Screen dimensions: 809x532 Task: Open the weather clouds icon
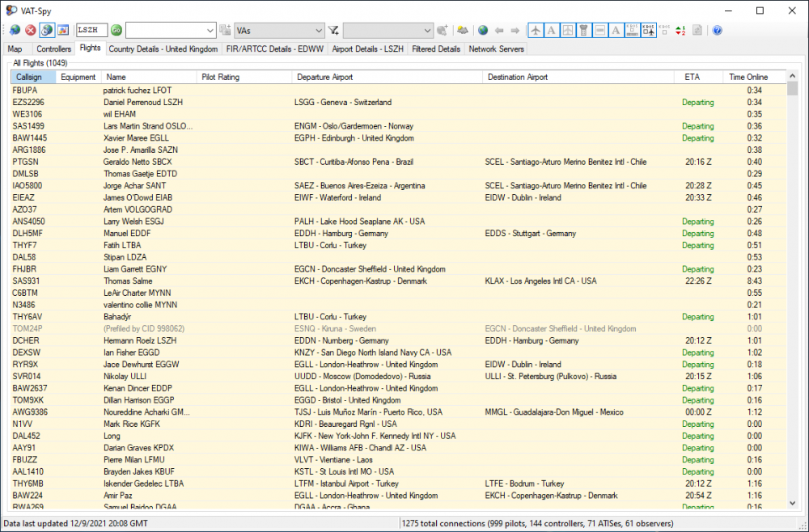point(463,31)
